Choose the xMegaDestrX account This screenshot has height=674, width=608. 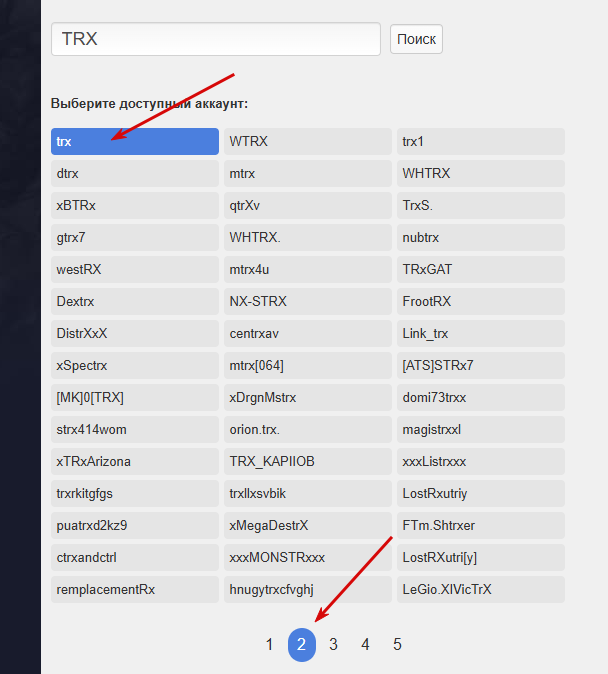pyautogui.click(x=308, y=526)
